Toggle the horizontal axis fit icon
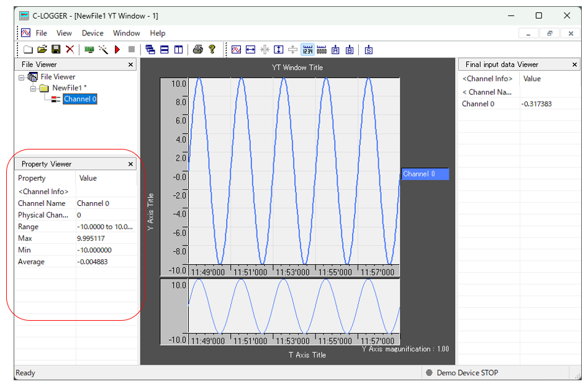This screenshot has width=588, height=384. [x=251, y=50]
